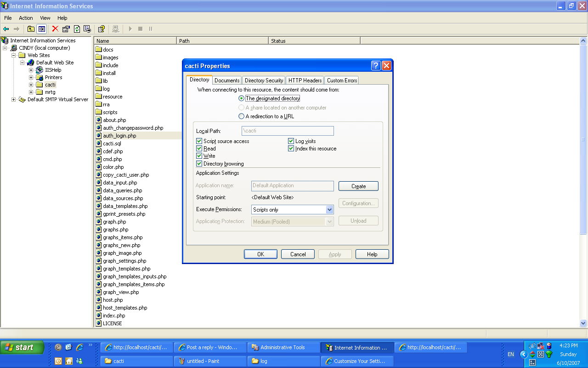
Task: Toggle the Read checkbox
Action: (x=199, y=149)
